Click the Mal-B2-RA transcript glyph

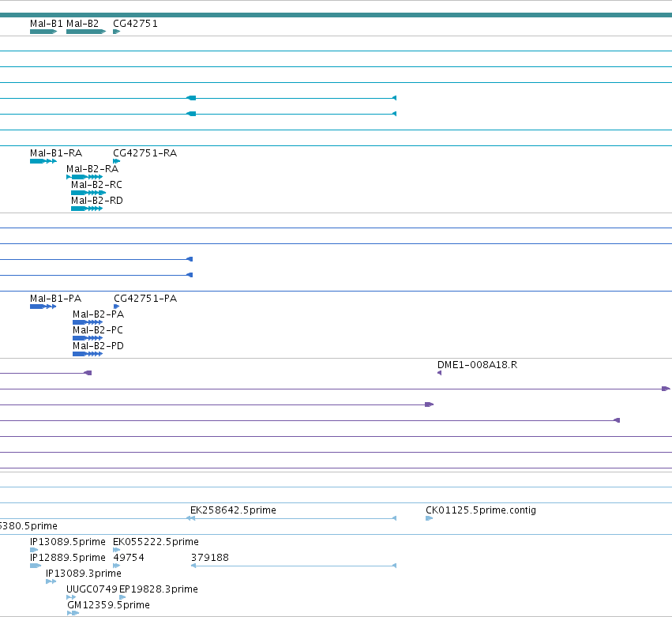[x=84, y=177]
